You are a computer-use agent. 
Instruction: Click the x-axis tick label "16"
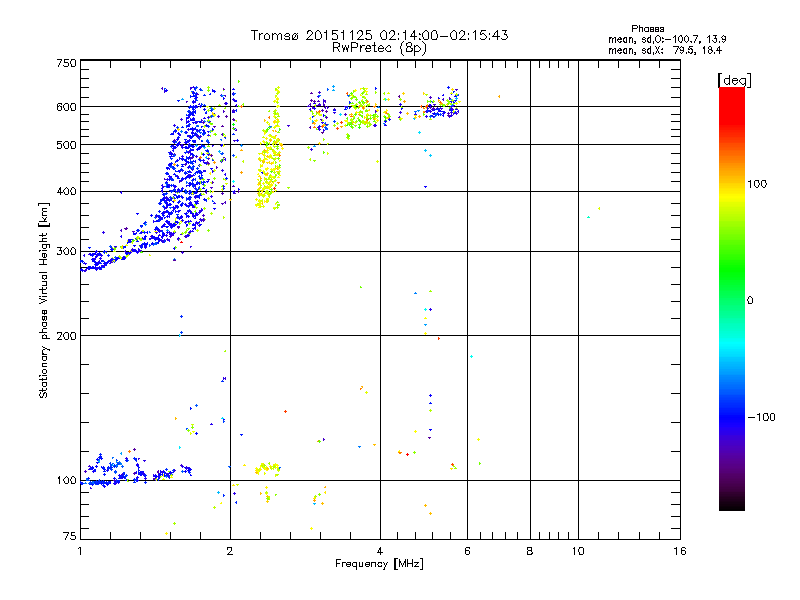pyautogui.click(x=680, y=551)
